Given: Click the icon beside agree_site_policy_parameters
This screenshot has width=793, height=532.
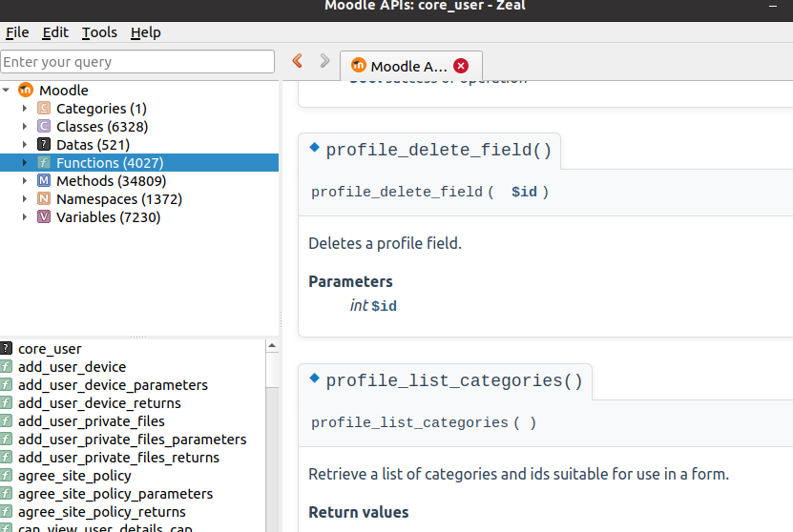Looking at the screenshot, I should point(6,494).
